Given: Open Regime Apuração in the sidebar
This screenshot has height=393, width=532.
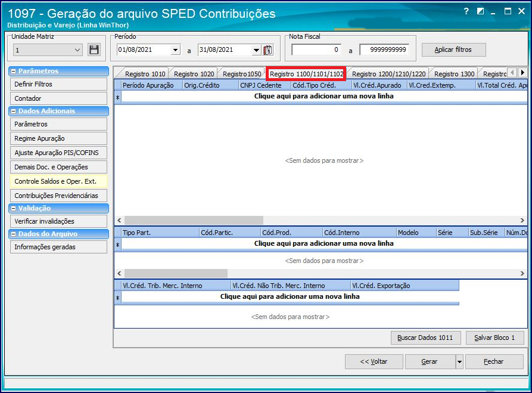Looking at the screenshot, I should point(59,138).
